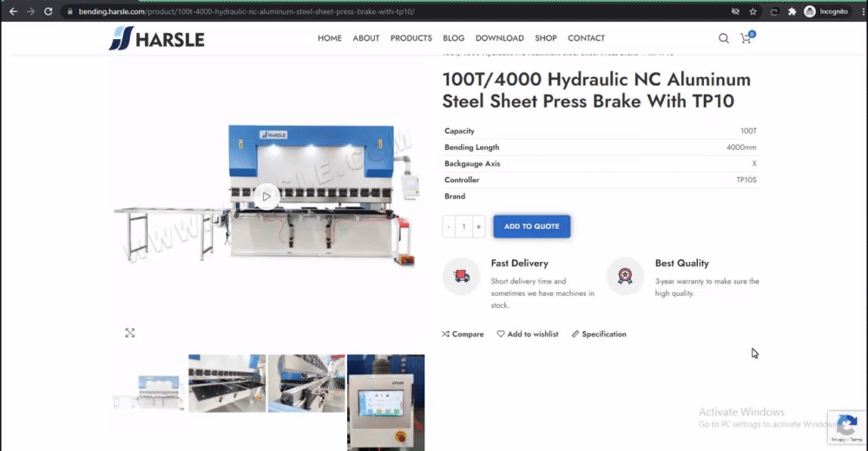The image size is (868, 451).
Task: Play the product video
Action: pyautogui.click(x=266, y=197)
